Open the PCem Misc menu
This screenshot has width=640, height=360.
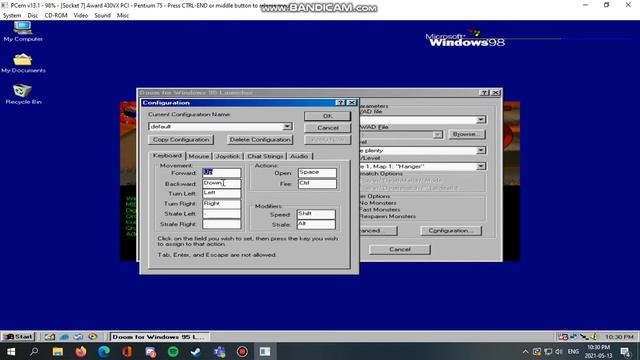(122, 16)
